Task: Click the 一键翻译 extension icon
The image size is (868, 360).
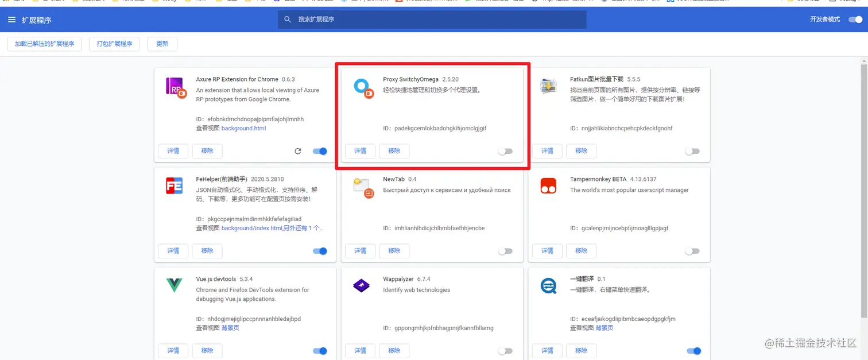Action: click(548, 286)
